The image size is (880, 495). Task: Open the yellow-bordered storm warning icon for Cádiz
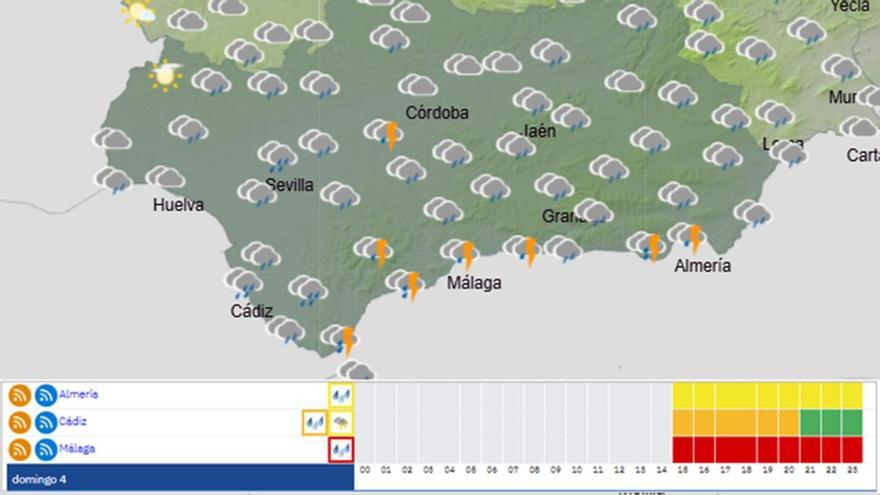341,423
